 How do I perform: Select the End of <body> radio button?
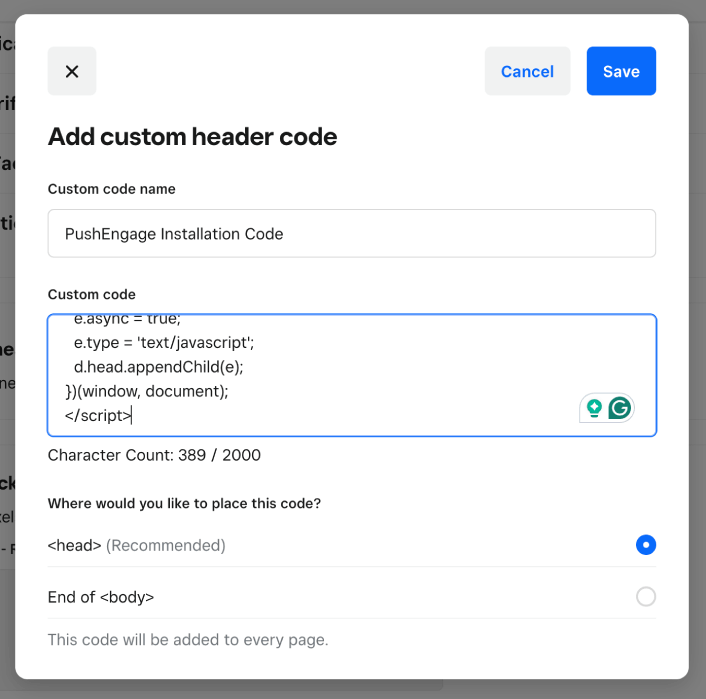[x=646, y=597]
